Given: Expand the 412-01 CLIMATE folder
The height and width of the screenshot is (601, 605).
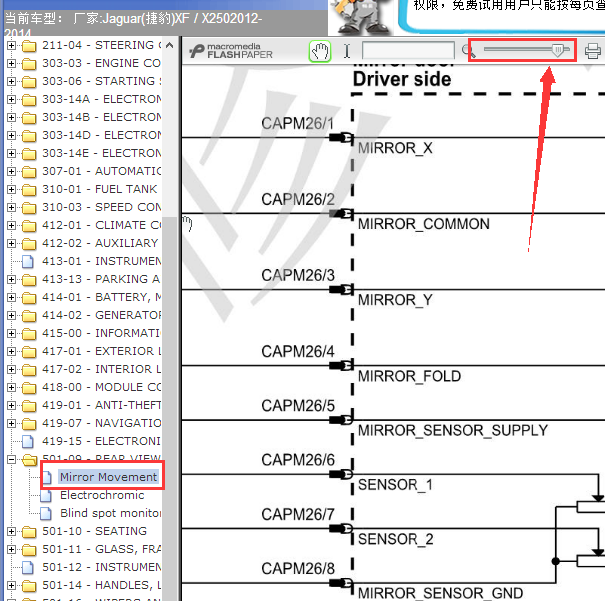Looking at the screenshot, I should pyautogui.click(x=11, y=225).
